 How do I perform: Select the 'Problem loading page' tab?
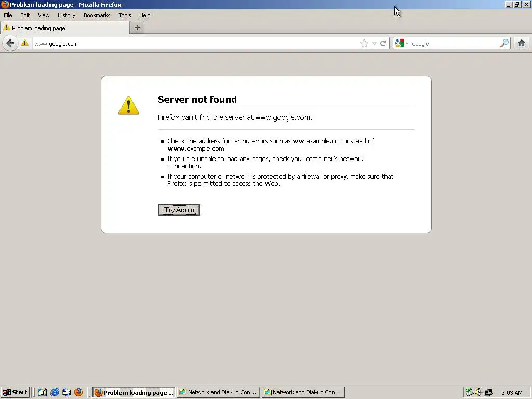[x=65, y=28]
